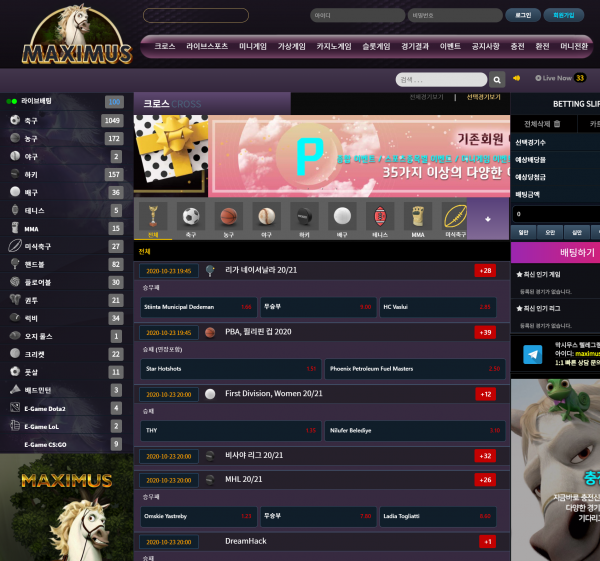Pick Ladia Togliatti odds
The height and width of the screenshot is (561, 600).
(438, 516)
